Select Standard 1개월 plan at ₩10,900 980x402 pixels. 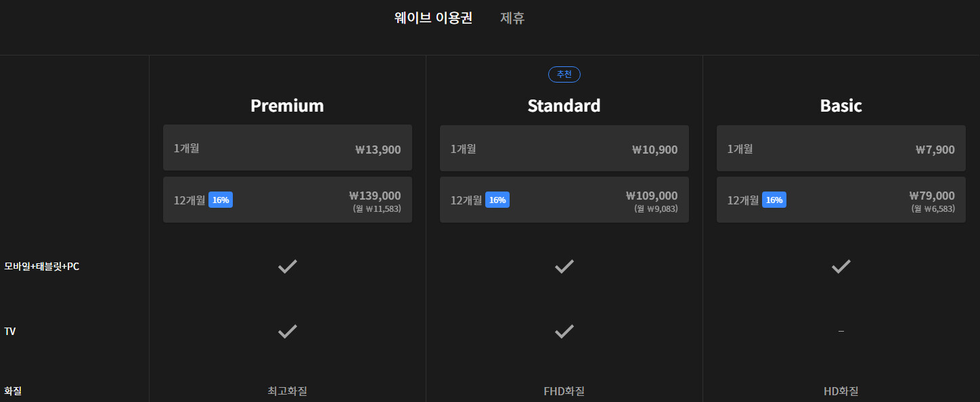click(x=564, y=148)
